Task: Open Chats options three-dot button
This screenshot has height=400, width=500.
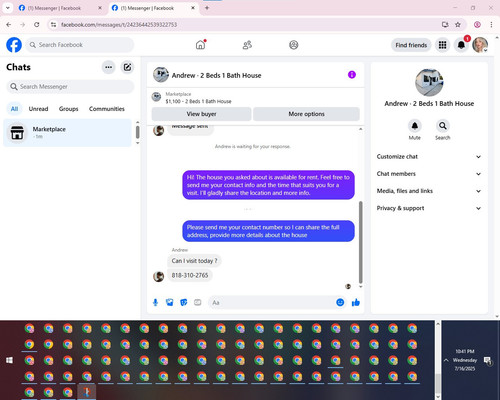Action: click(108, 67)
